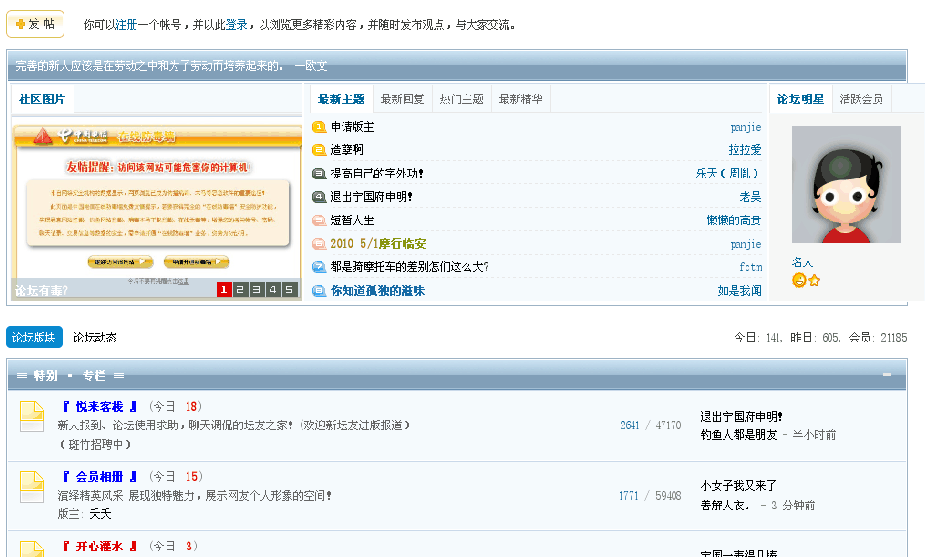Screen dimensions: 928x557
Task: Click the thread icon beside 退出宁国府申明
Action: [319, 197]
